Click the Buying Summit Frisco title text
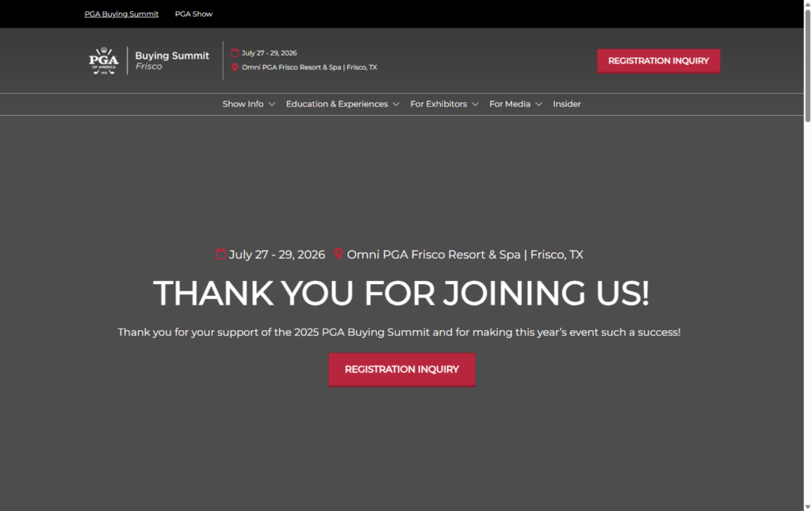The width and height of the screenshot is (812, 511). click(x=171, y=60)
